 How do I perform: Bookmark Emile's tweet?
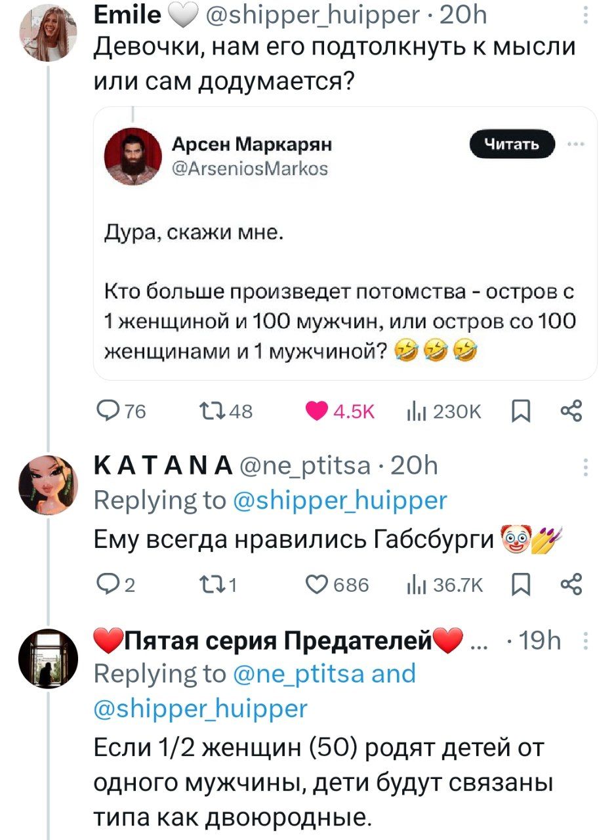point(518,411)
